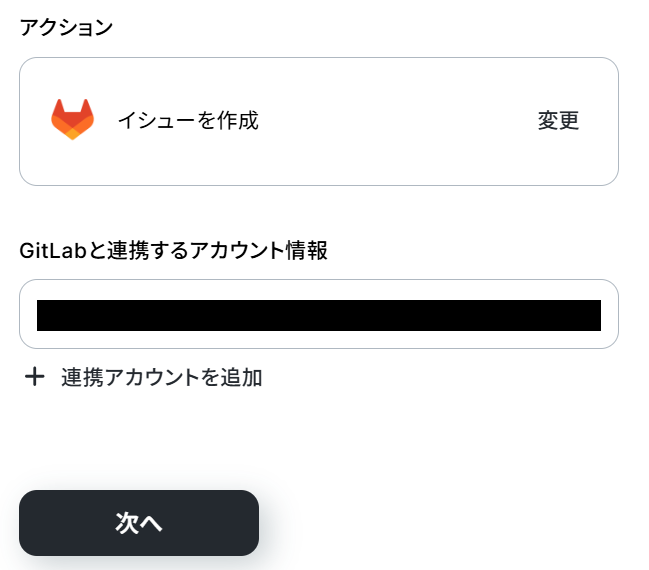Click the GitLabと連携するアカウント情報 label
The width and height of the screenshot is (649, 570).
pos(173,251)
